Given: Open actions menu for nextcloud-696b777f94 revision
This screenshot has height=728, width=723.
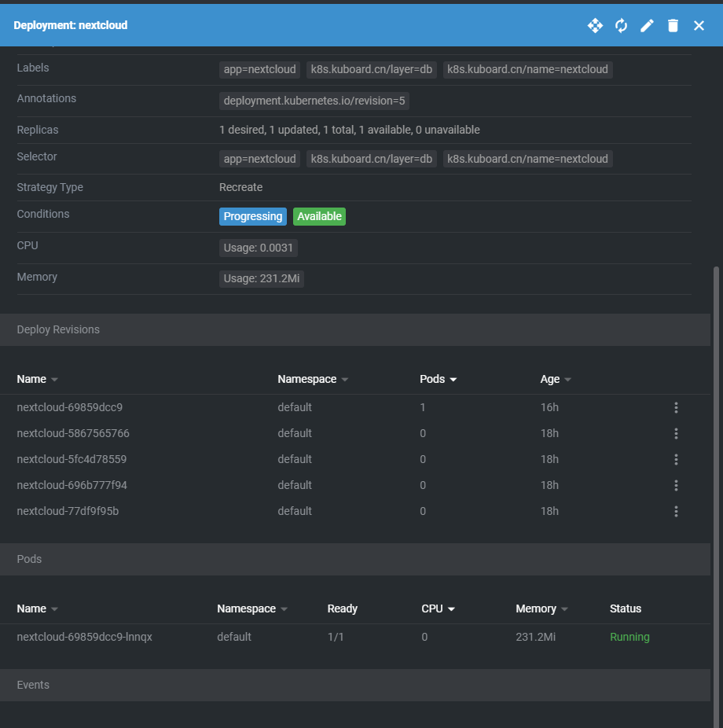Looking at the screenshot, I should [676, 485].
